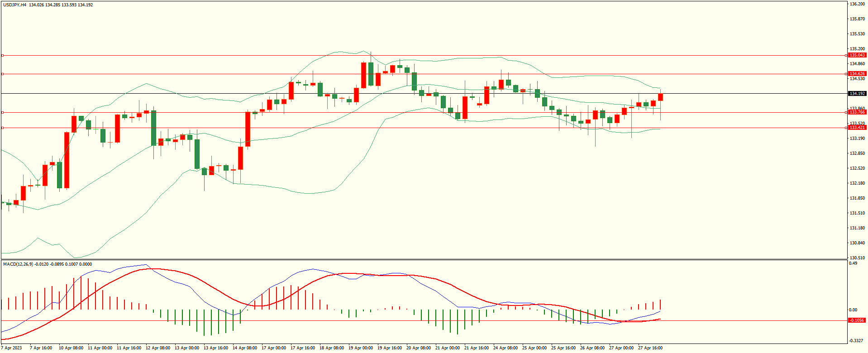The width and height of the screenshot is (868, 353).
Task: Click the 11 Apr 00:00 time label
Action: (x=100, y=348)
